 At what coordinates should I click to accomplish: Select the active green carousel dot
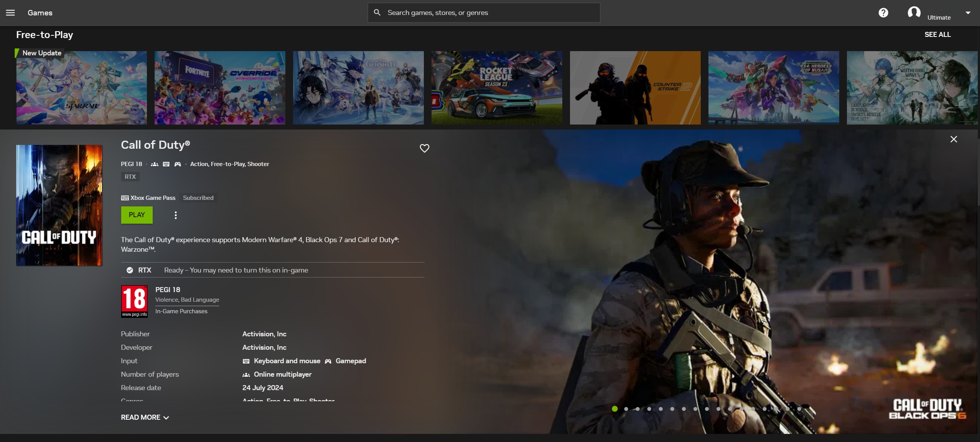click(615, 409)
